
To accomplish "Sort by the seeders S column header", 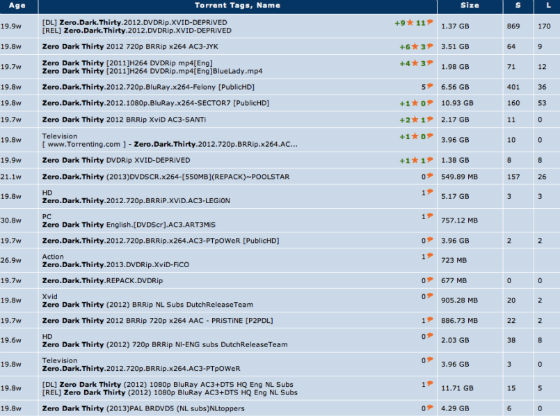I will tap(518, 5).
